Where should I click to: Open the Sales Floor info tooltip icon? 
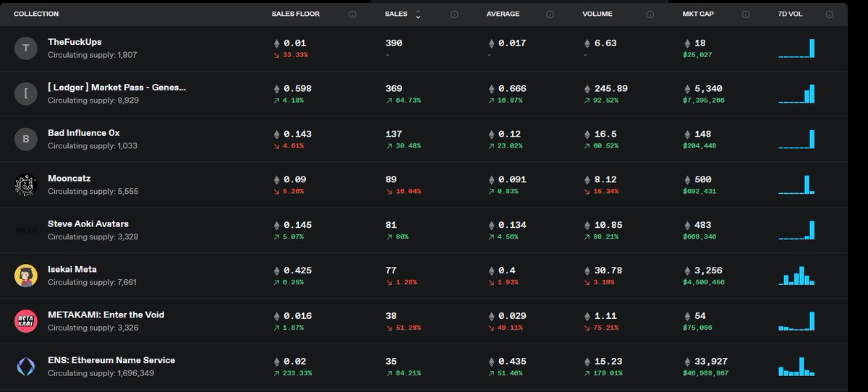pyautogui.click(x=352, y=14)
